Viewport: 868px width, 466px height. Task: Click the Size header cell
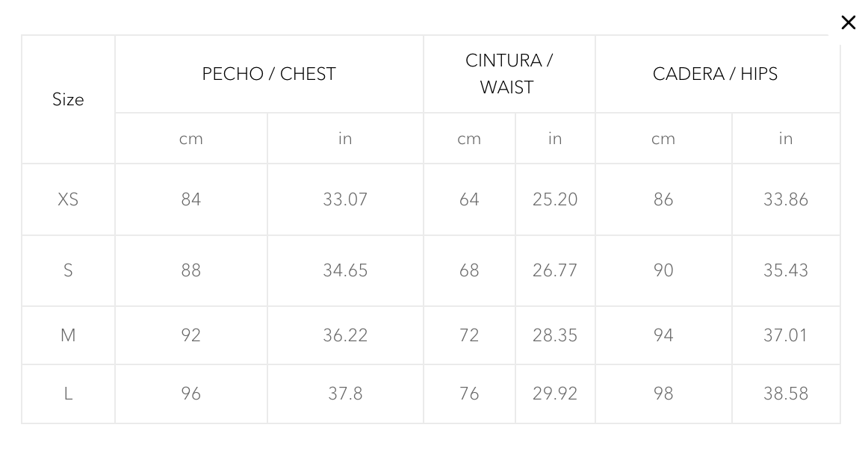[x=68, y=99]
